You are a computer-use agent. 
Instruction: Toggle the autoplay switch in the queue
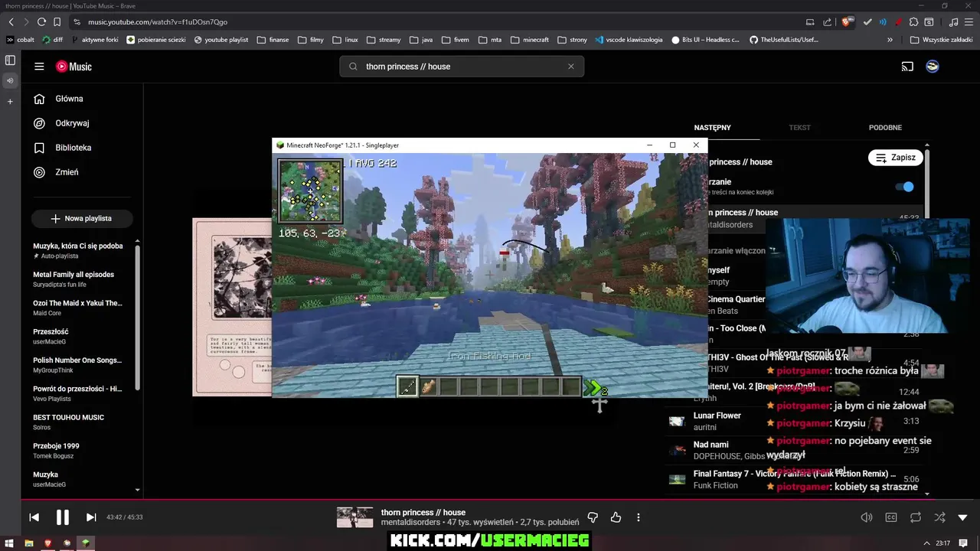[x=904, y=187]
